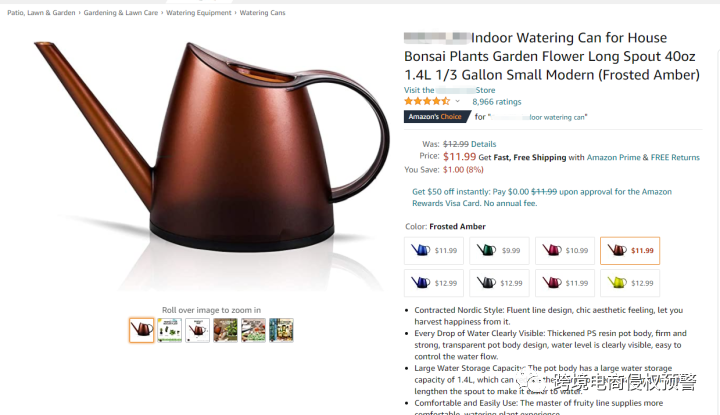Pick the black $12.99 watering can option
Viewport: 720px width, 415px height.
point(499,283)
